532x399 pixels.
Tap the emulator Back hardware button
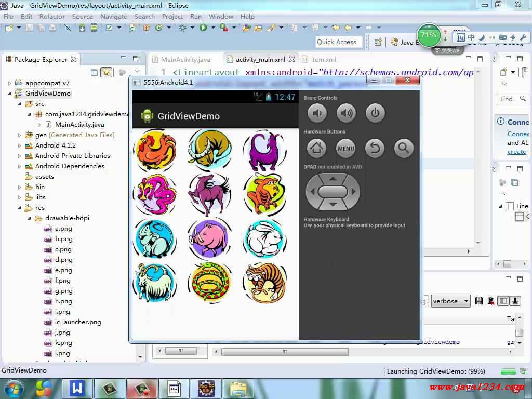[375, 148]
